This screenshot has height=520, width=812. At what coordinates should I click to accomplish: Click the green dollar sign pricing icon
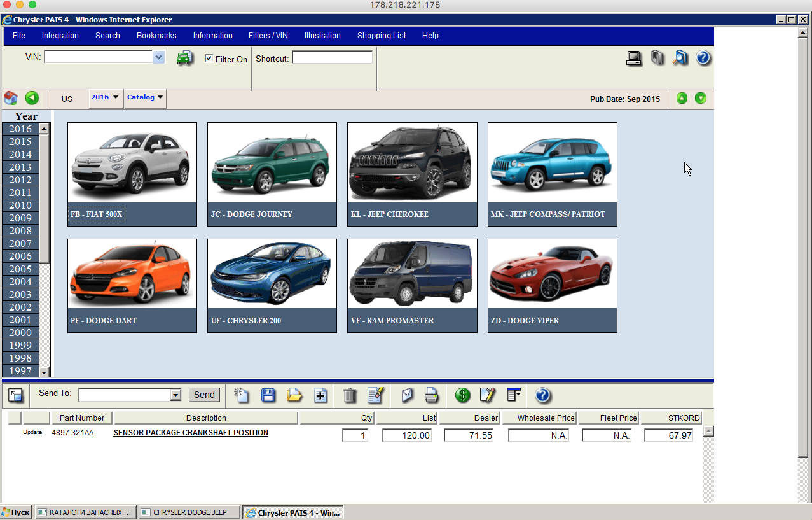pyautogui.click(x=463, y=395)
